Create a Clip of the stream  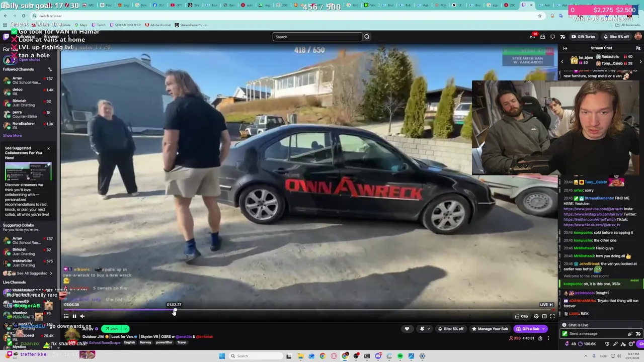click(x=522, y=316)
